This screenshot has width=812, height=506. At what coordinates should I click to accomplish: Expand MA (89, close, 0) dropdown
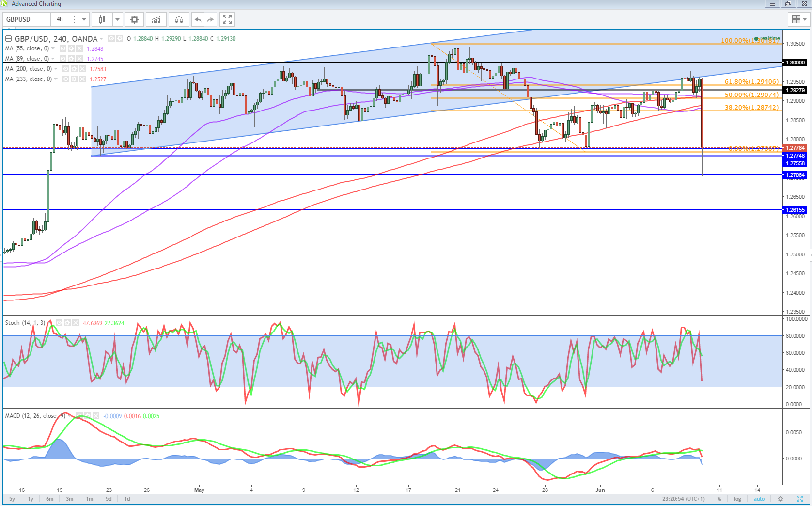pyautogui.click(x=53, y=59)
